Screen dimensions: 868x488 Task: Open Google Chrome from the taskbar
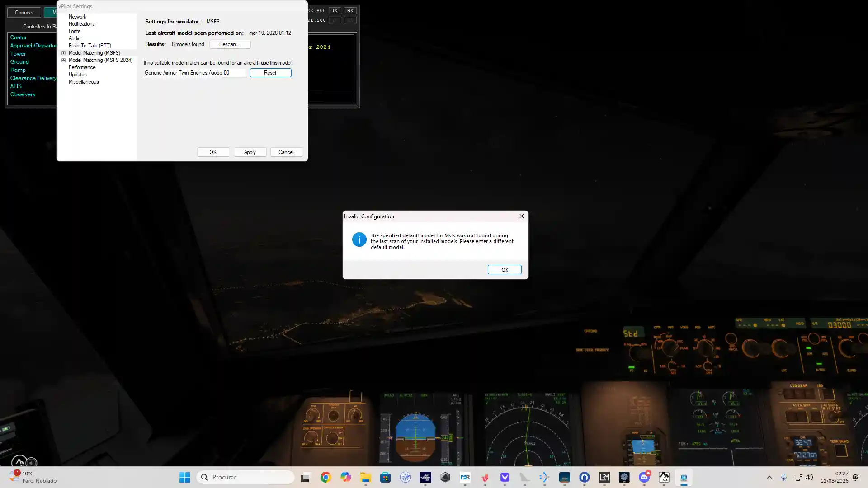(x=325, y=477)
